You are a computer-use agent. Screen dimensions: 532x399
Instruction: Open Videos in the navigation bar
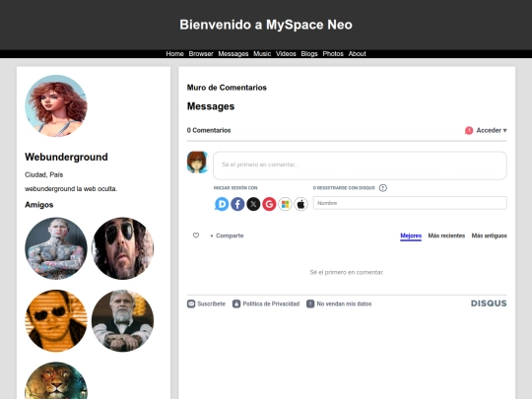pos(286,53)
